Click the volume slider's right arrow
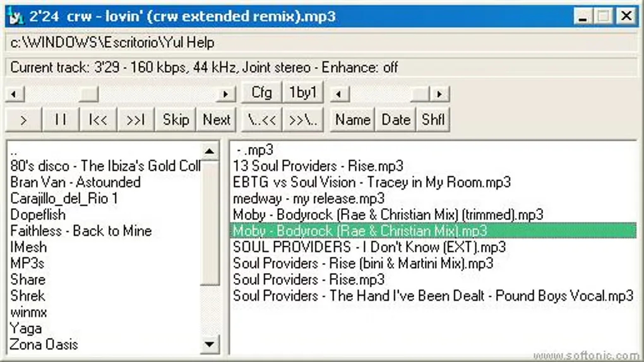The width and height of the screenshot is (644, 362). [x=439, y=94]
